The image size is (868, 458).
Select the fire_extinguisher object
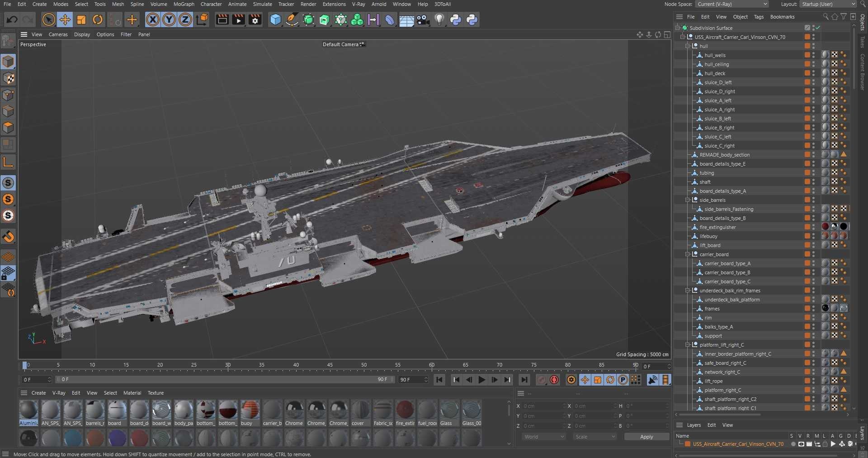pyautogui.click(x=717, y=227)
